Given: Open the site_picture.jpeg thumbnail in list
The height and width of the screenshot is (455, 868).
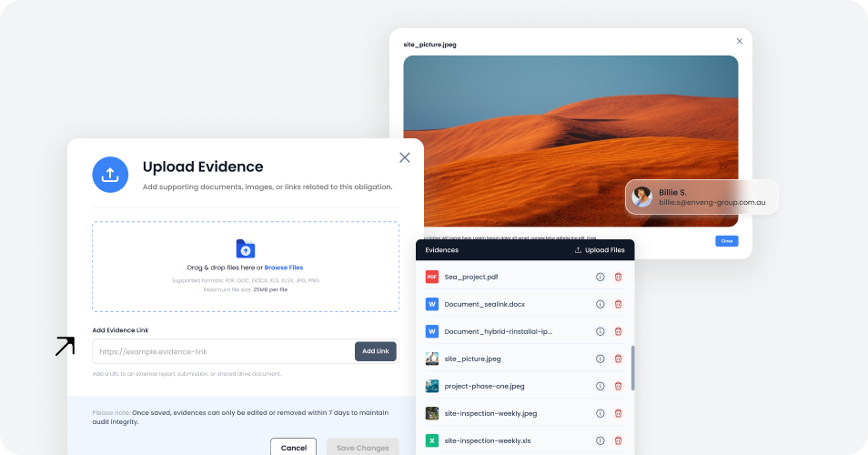Looking at the screenshot, I should coord(432,359).
